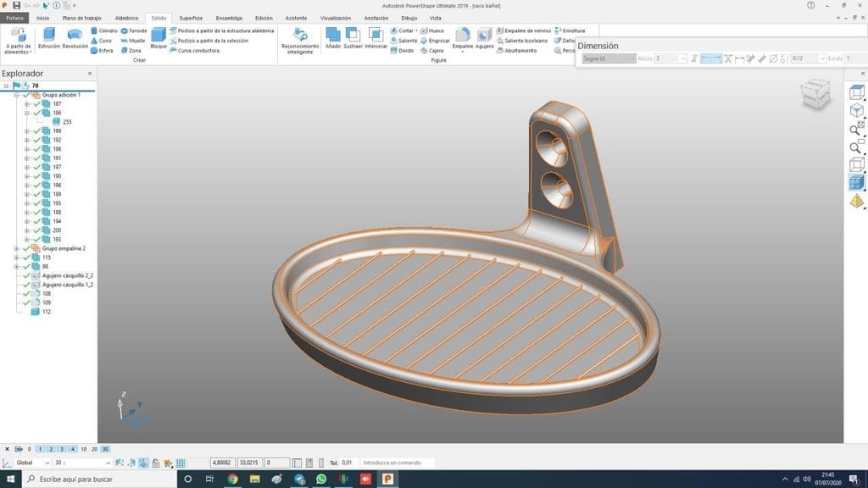Click Postizo a partir de la estructura alámbrica

(221, 31)
